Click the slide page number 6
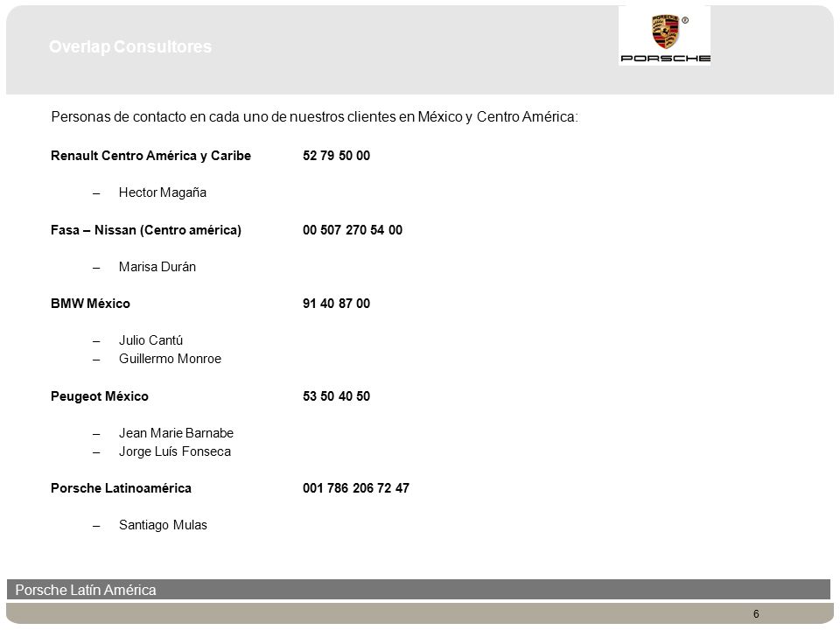Viewport: 840px width, 630px height. pos(756,614)
